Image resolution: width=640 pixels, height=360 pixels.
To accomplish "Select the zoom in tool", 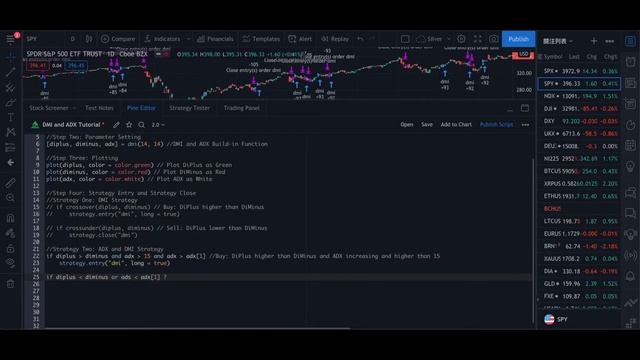I will tap(10, 198).
